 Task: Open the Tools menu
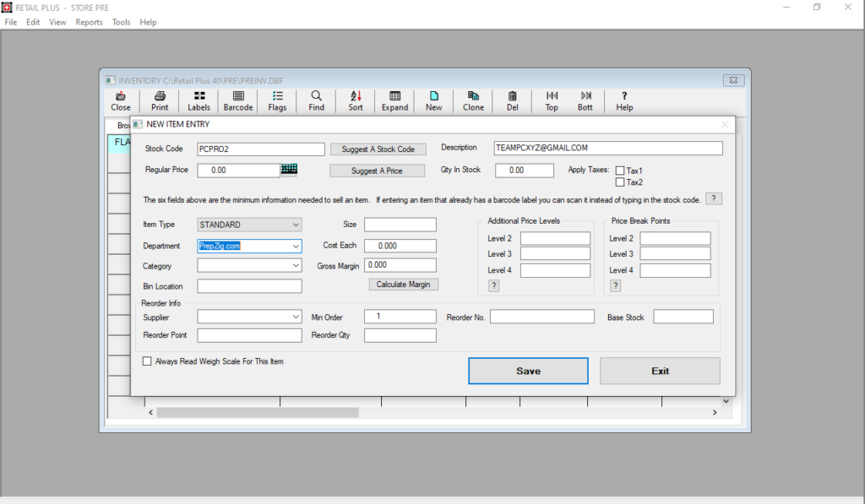coord(121,22)
